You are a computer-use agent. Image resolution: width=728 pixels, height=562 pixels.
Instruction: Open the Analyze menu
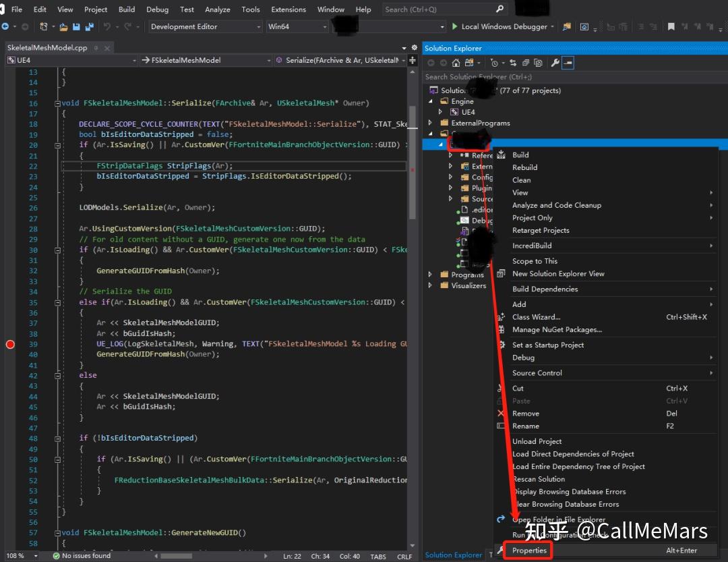(217, 9)
